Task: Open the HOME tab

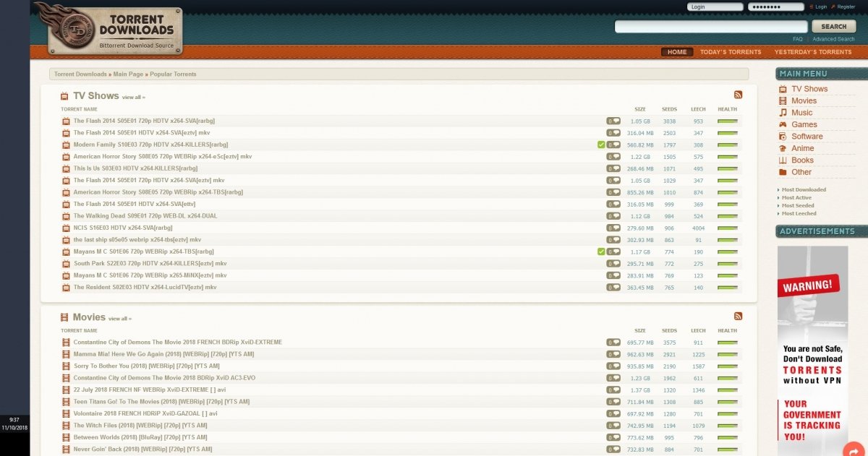Action: click(677, 52)
